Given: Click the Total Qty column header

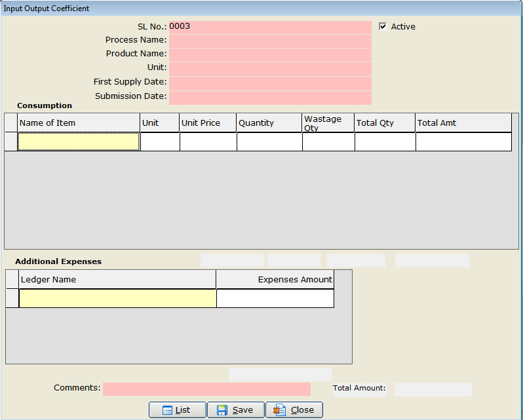Looking at the screenshot, I should [x=385, y=123].
